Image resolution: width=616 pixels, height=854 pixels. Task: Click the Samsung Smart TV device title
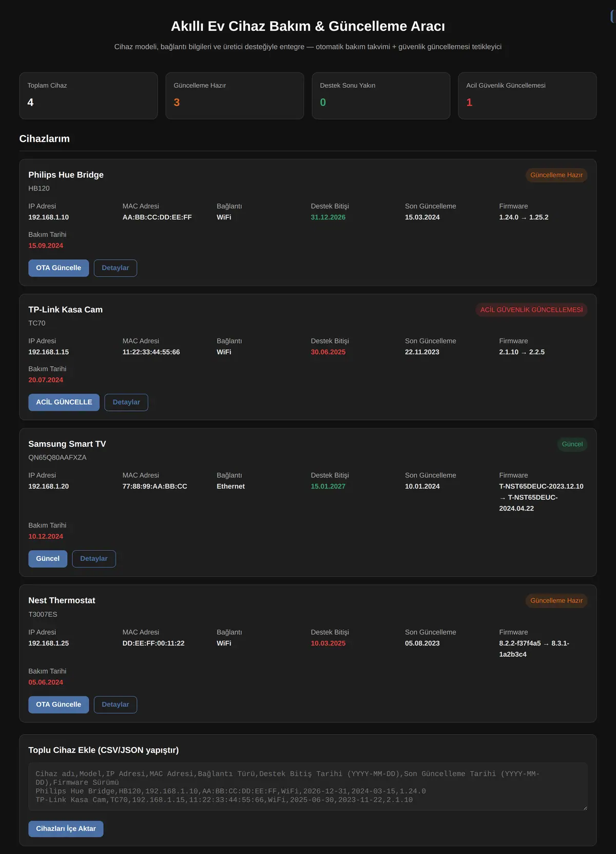click(x=67, y=444)
